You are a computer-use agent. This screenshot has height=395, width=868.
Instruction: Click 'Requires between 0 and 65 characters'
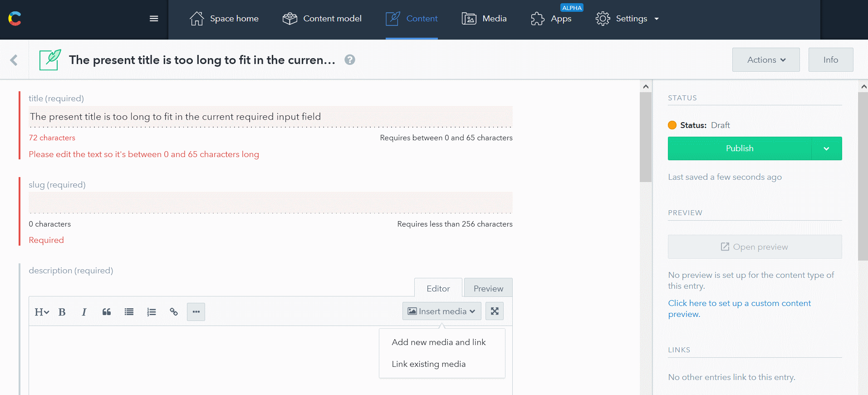click(446, 138)
